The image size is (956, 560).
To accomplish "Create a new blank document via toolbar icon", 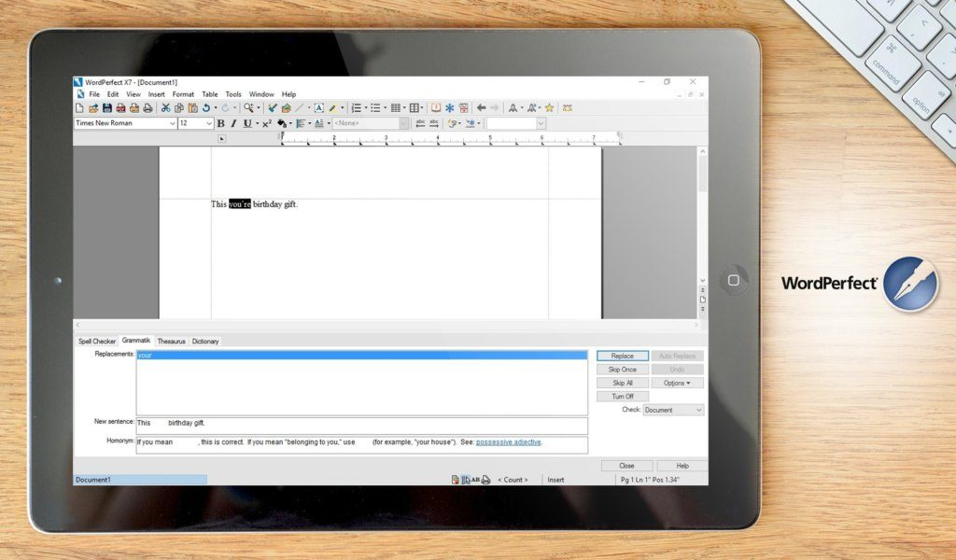I will coord(79,108).
